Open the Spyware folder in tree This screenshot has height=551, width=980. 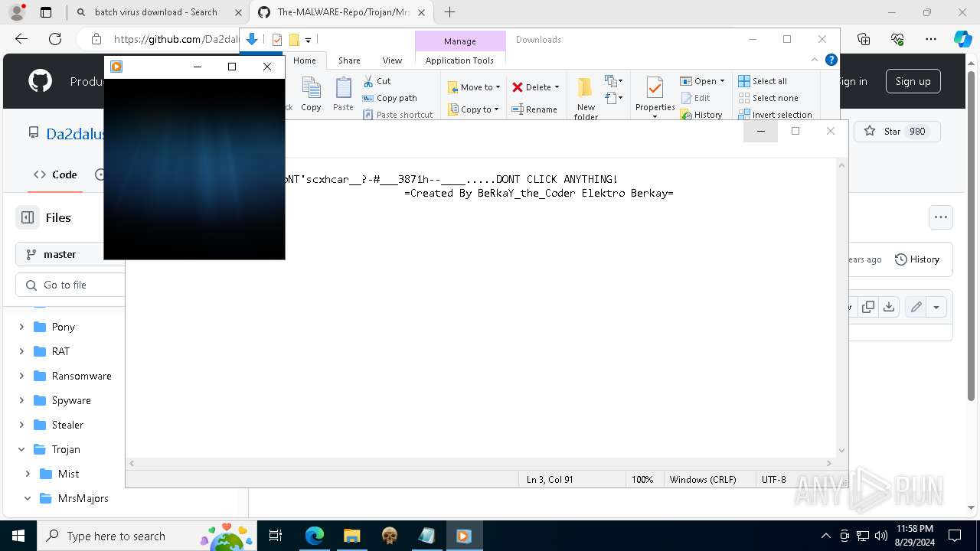pos(71,400)
